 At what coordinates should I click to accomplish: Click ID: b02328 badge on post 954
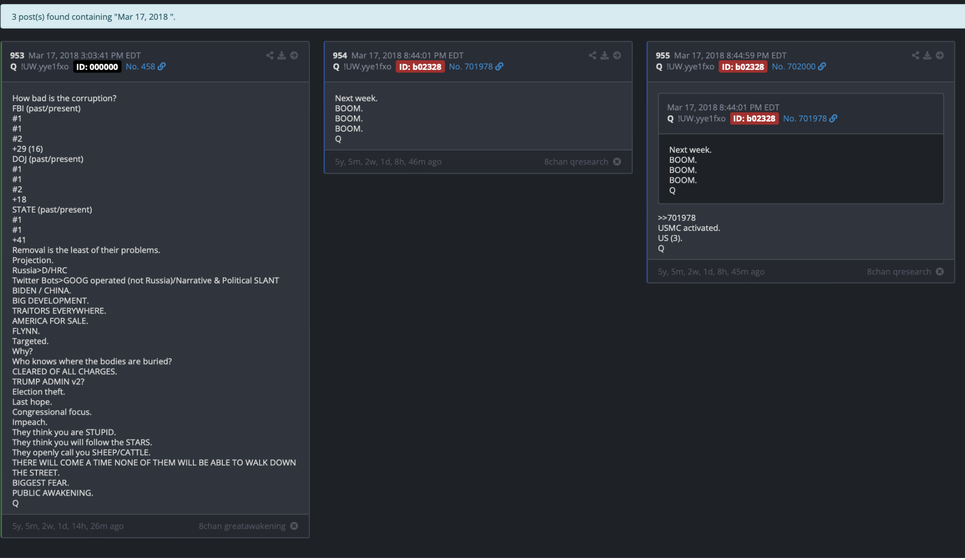click(x=420, y=66)
